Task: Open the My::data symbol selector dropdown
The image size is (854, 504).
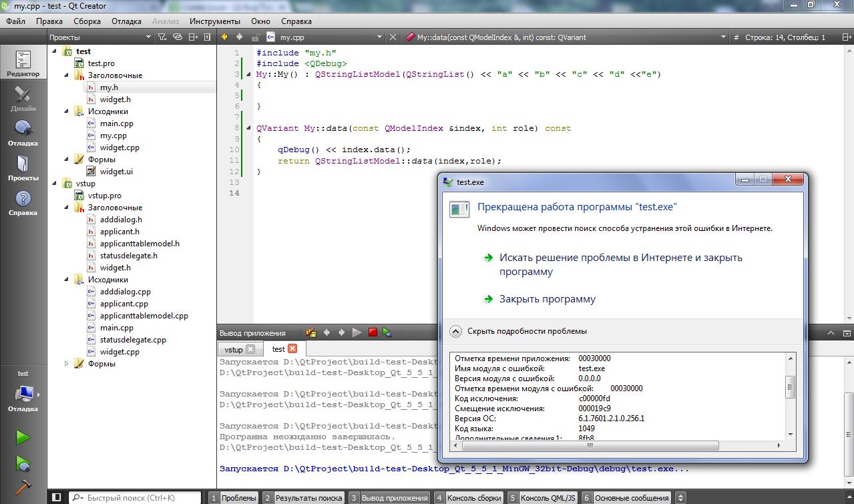Action: click(x=565, y=37)
